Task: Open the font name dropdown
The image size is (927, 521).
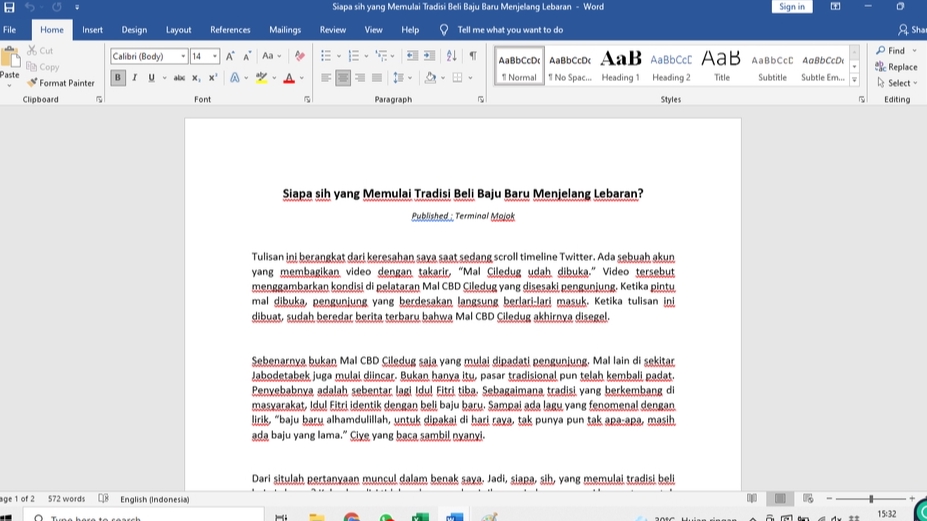Action: click(x=183, y=56)
